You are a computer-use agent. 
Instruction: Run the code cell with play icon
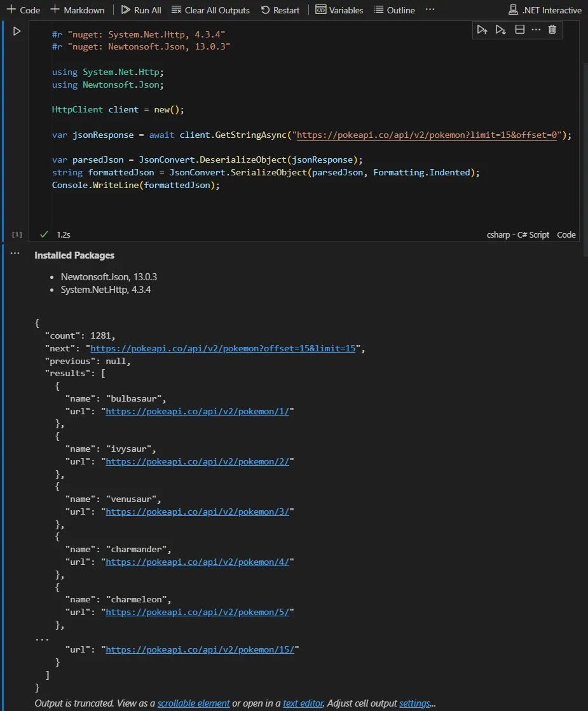click(x=17, y=31)
